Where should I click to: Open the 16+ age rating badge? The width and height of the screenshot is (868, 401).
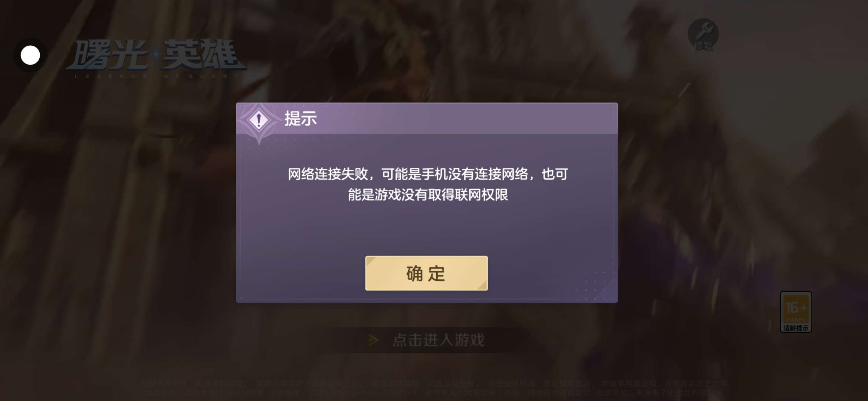[x=796, y=312]
